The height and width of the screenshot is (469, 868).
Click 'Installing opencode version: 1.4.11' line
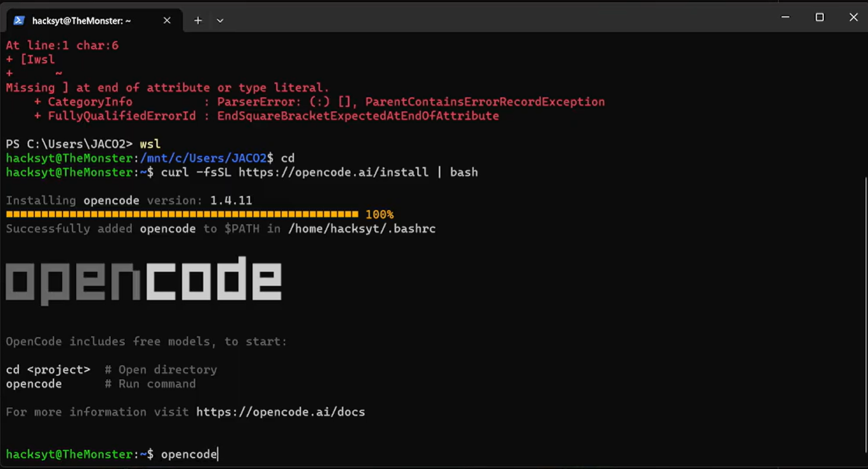[129, 201]
